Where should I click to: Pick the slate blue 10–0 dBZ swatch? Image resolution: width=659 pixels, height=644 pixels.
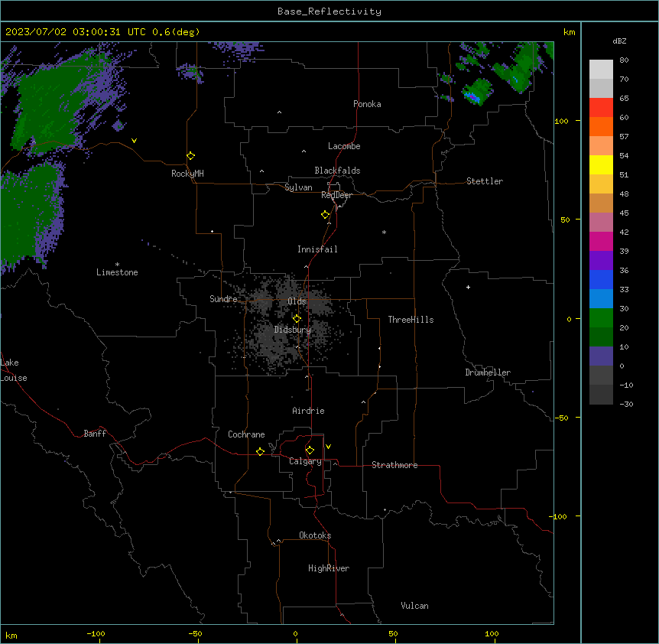pos(601,356)
